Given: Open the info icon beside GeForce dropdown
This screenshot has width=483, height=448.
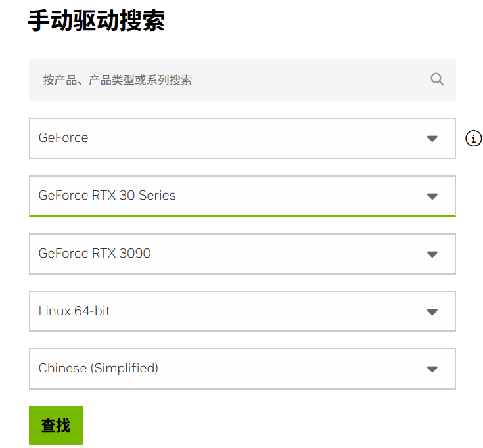Looking at the screenshot, I should (x=473, y=138).
